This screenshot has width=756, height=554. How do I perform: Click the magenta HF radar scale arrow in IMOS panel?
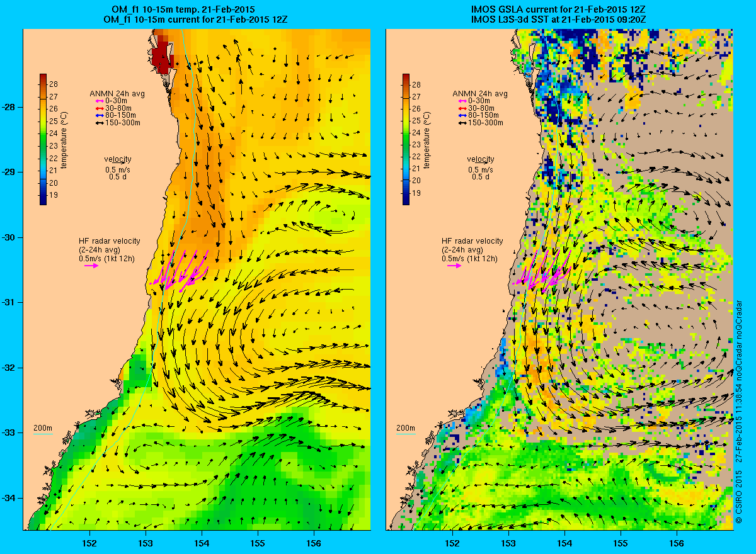454,266
